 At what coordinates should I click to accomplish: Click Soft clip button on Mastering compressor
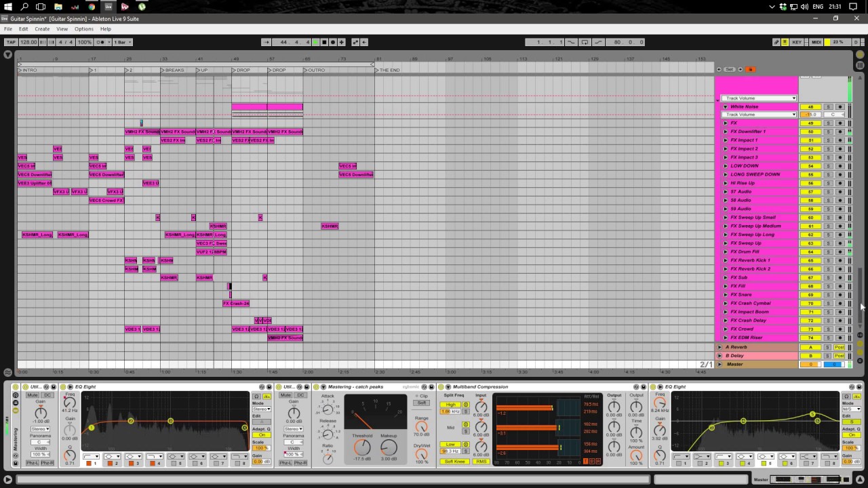pos(422,403)
